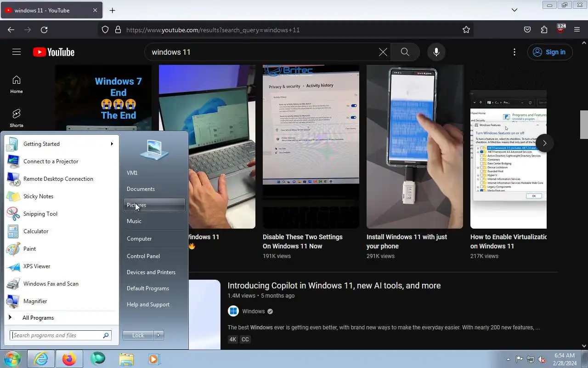Expand the Getting Started submenu arrow

(x=112, y=144)
